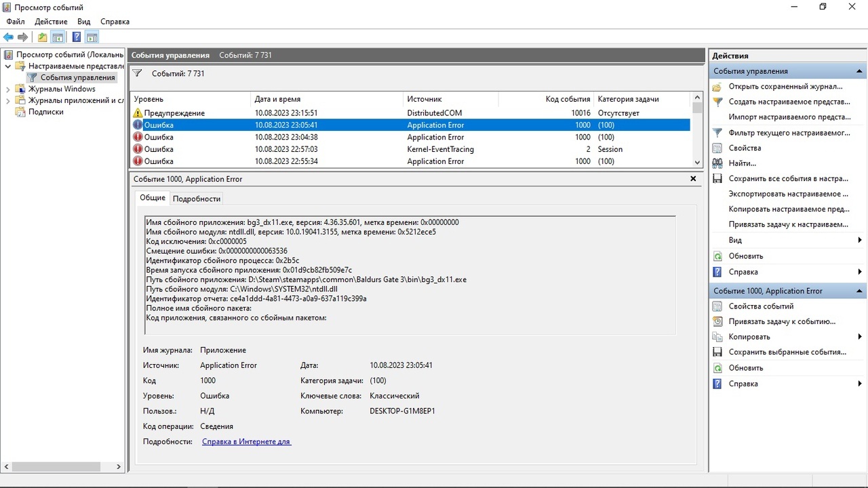This screenshot has width=868, height=488.
Task: Click the Фильтр текущего настраиваемого icon
Action: click(x=717, y=133)
